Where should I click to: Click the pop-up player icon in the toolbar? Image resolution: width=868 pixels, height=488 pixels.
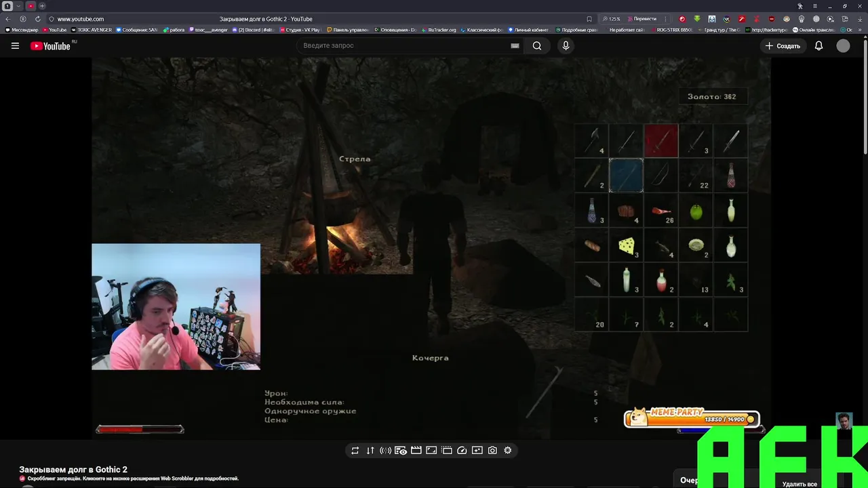point(447,450)
